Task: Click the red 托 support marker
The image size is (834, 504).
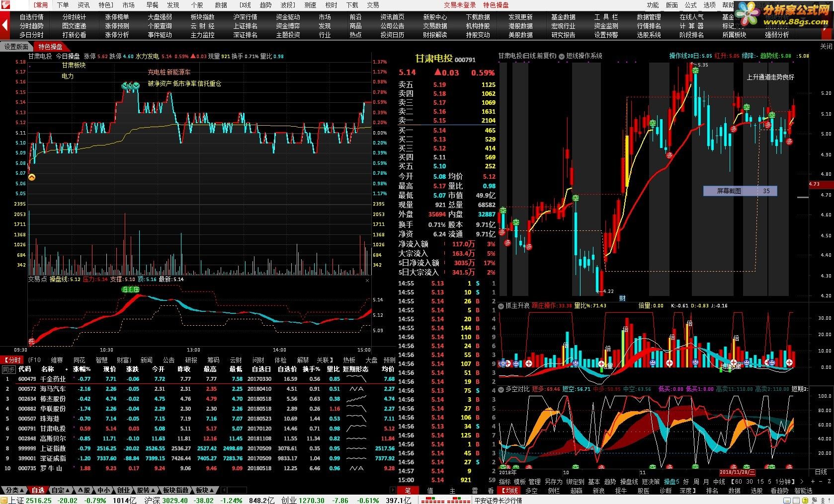Action: pyautogui.click(x=32, y=342)
